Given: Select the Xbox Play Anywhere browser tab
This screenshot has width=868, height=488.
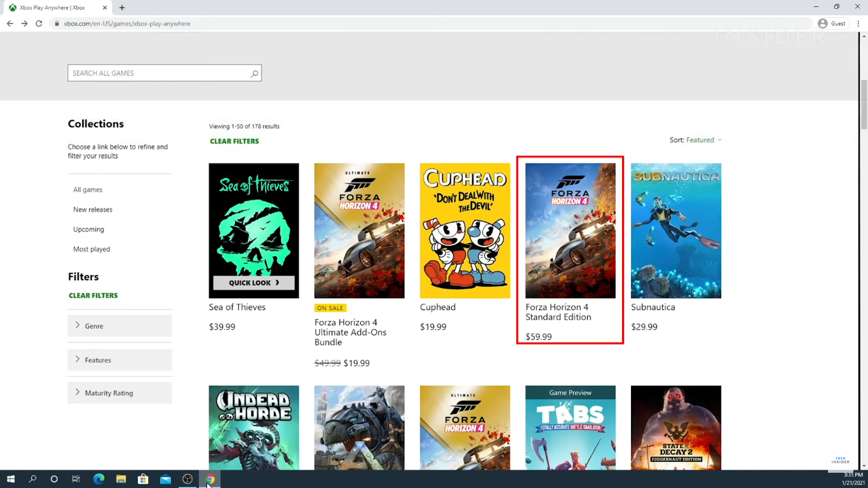Looking at the screenshot, I should [57, 8].
